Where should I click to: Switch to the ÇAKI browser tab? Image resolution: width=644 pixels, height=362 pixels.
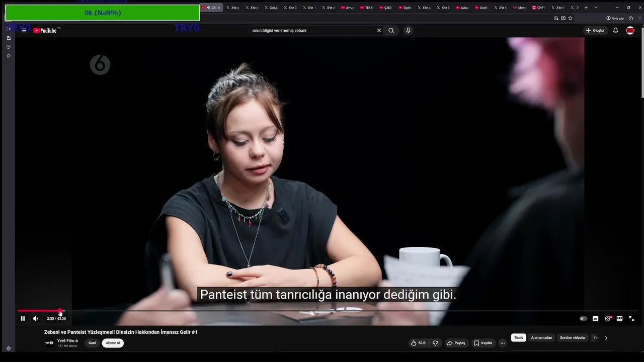click(386, 8)
